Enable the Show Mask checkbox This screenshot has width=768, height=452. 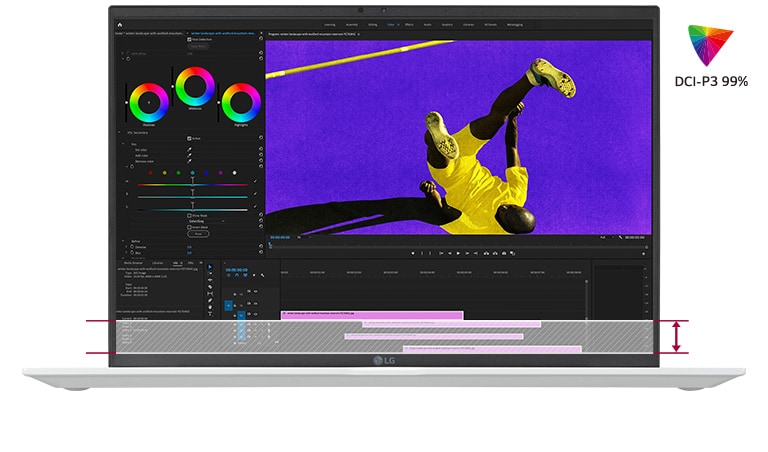pos(190,215)
